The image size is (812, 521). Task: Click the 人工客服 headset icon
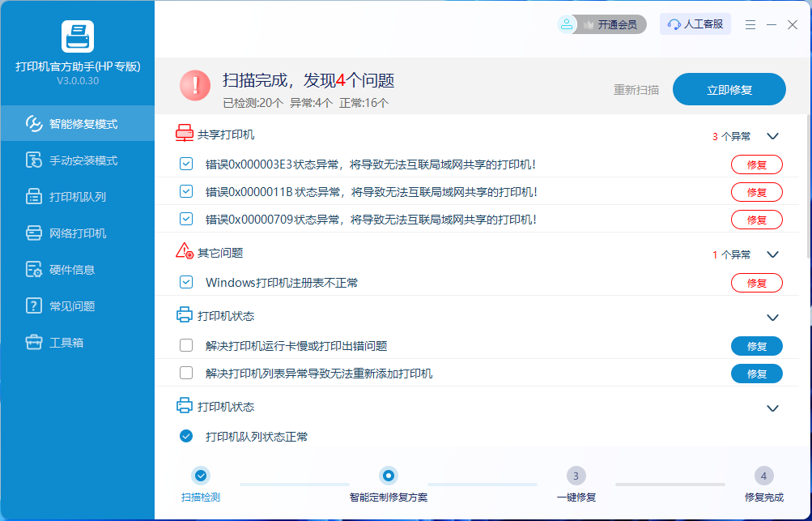pos(674,24)
